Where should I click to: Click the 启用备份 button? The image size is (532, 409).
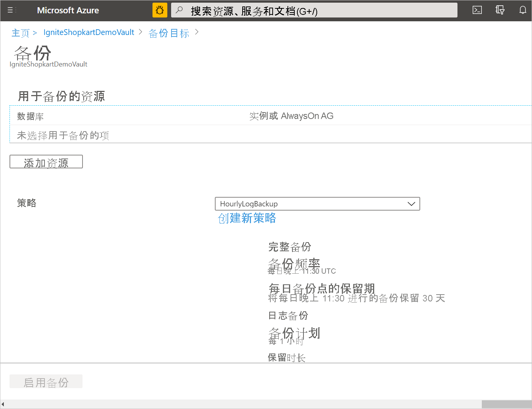(46, 381)
